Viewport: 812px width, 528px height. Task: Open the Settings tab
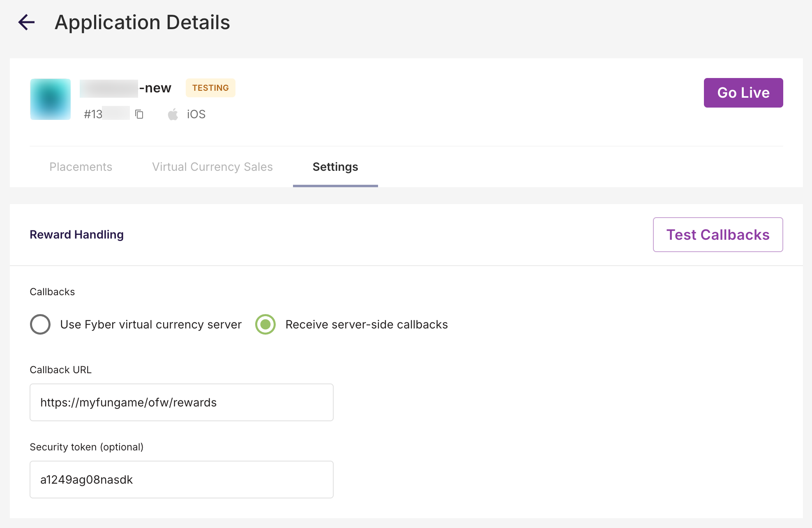tap(335, 167)
